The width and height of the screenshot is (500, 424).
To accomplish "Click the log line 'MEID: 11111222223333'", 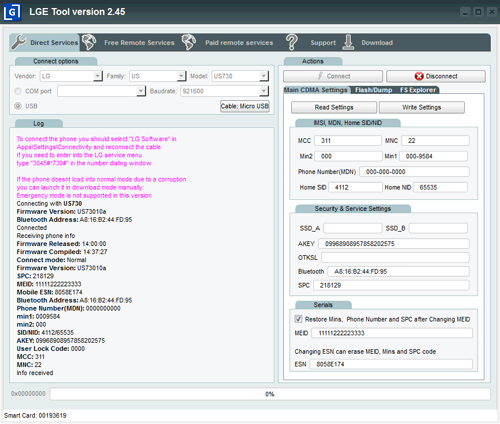I will point(49,284).
